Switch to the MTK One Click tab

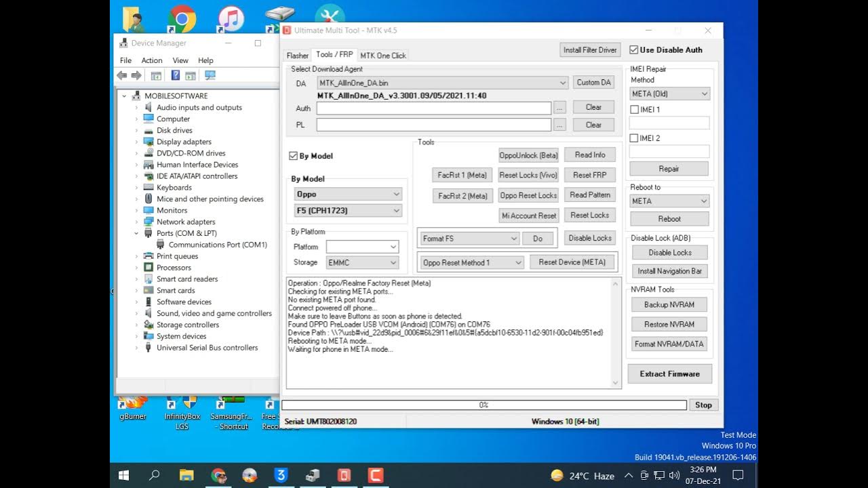(383, 56)
